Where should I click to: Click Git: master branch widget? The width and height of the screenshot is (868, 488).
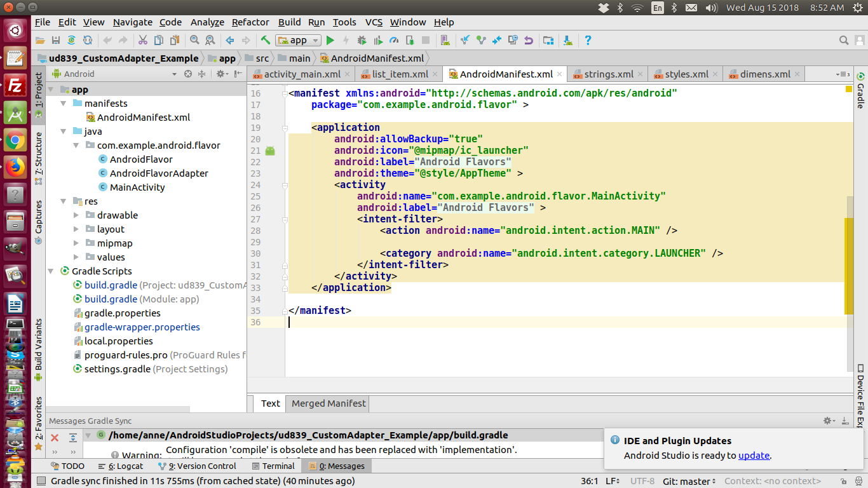click(x=689, y=482)
